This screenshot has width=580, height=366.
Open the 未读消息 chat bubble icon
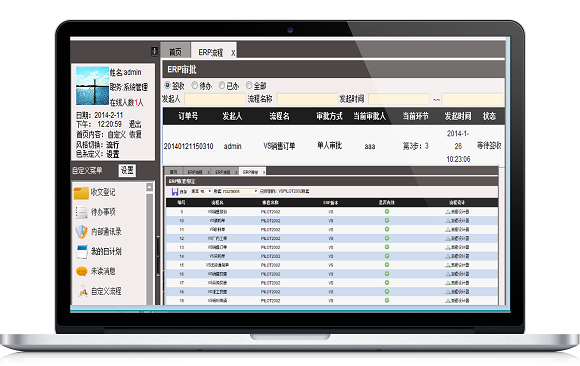[81, 272]
